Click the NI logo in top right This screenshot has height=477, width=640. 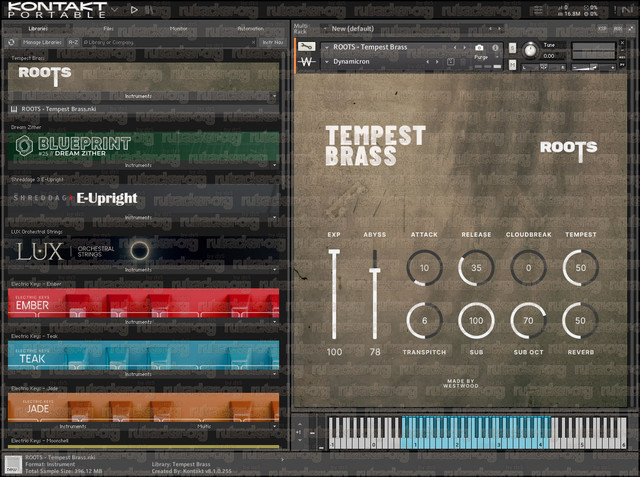pyautogui.click(x=628, y=9)
